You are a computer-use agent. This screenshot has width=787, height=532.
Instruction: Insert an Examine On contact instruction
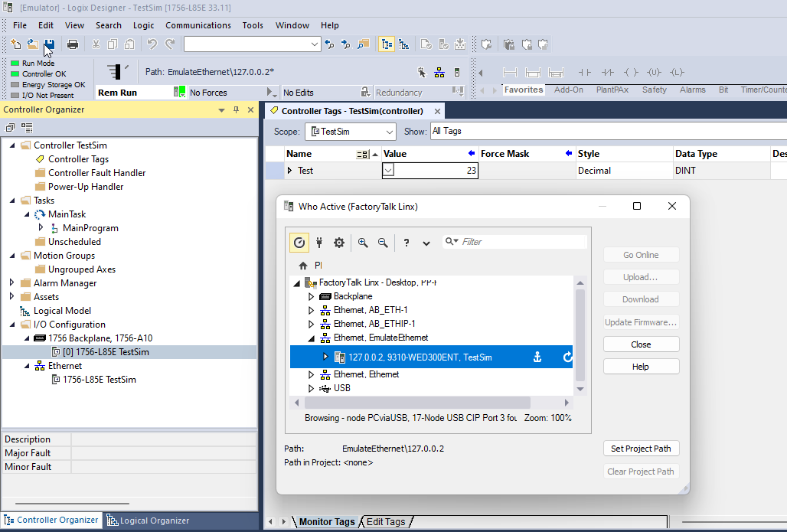tap(584, 72)
